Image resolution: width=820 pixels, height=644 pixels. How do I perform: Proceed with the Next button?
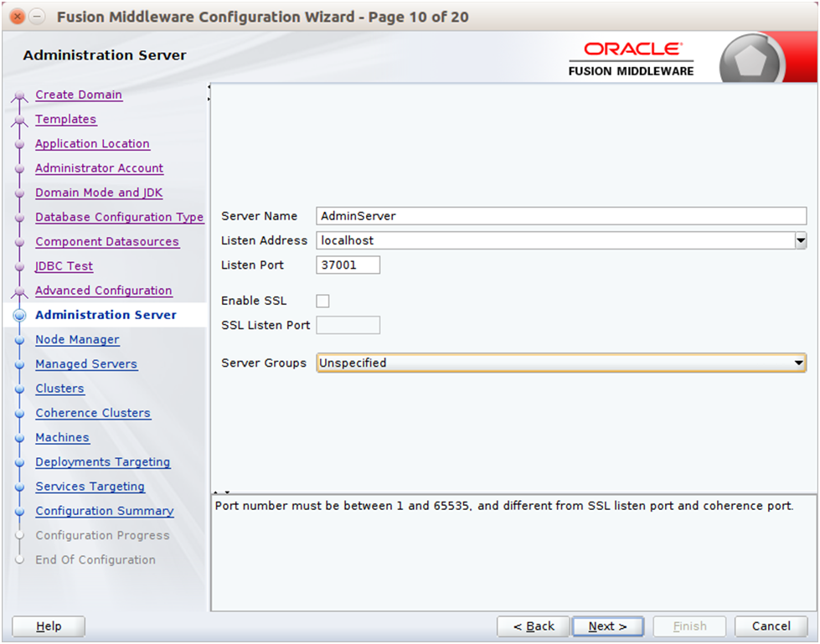click(x=608, y=626)
